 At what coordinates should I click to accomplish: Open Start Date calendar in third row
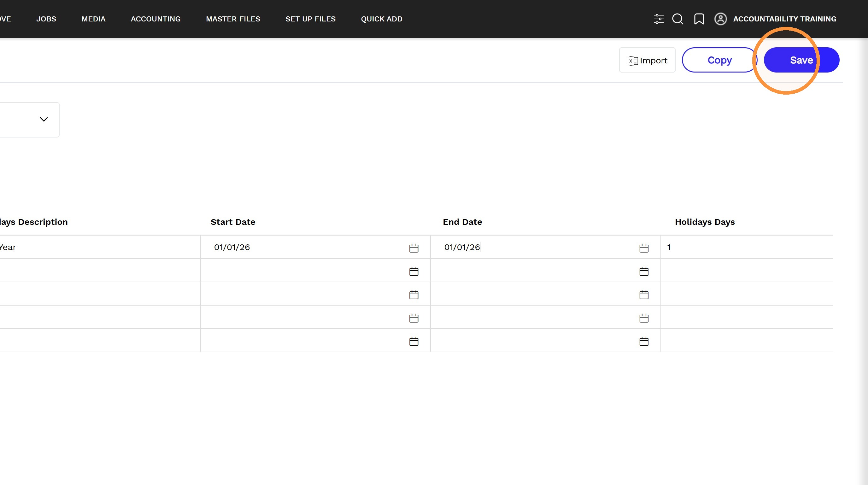pos(414,295)
